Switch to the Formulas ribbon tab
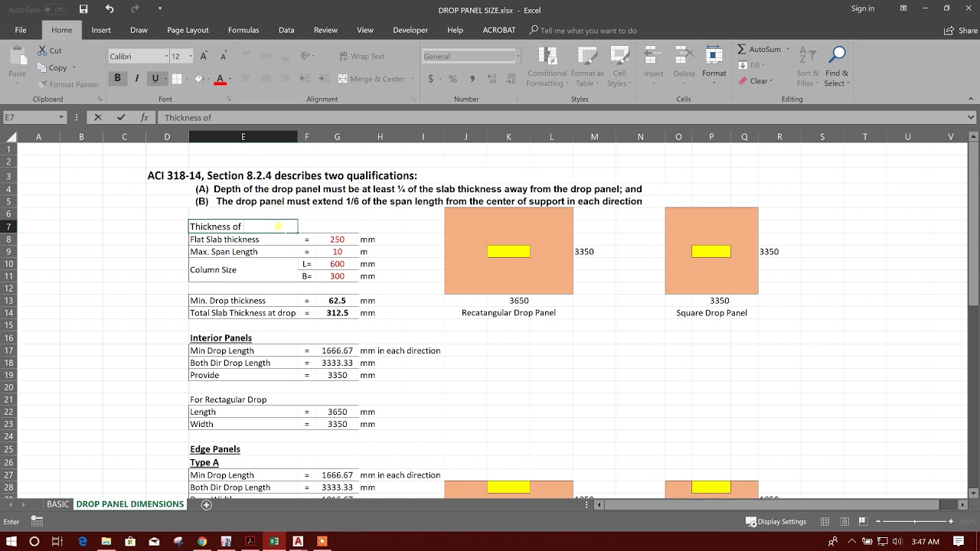980x551 pixels. pos(243,30)
